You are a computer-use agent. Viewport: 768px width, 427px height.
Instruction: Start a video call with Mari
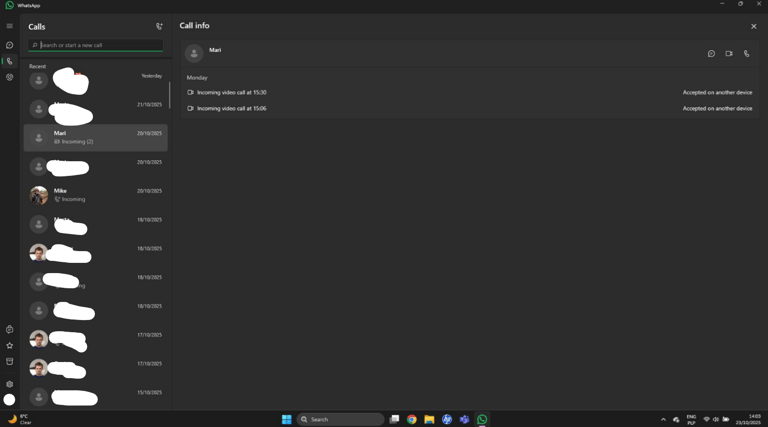[729, 53]
